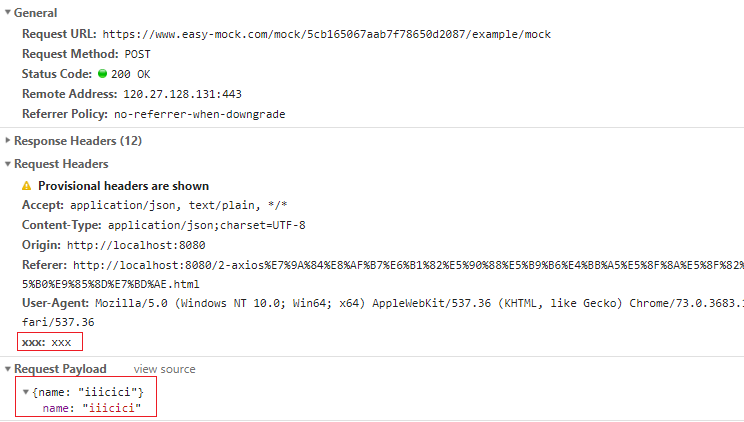Click the no-referrer-when-downgrade policy value

199,114
